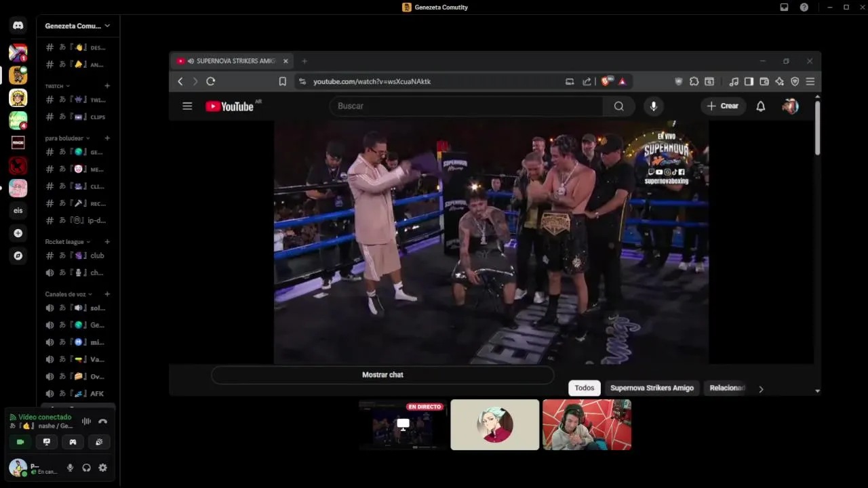Open the 'eis' server in Discord sidebar

point(18,211)
